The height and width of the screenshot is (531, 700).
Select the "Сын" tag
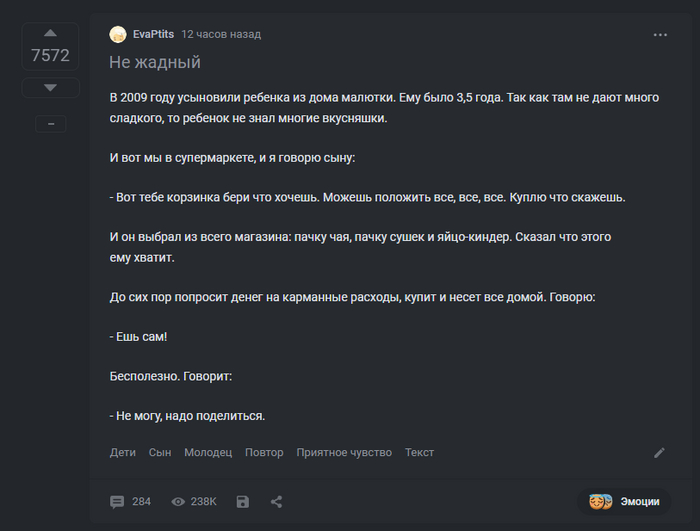point(160,452)
